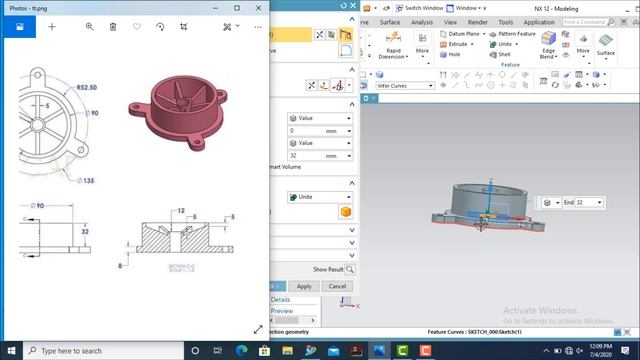
Task: Open the Boolean Unite dropdown in dialog
Action: click(320, 197)
